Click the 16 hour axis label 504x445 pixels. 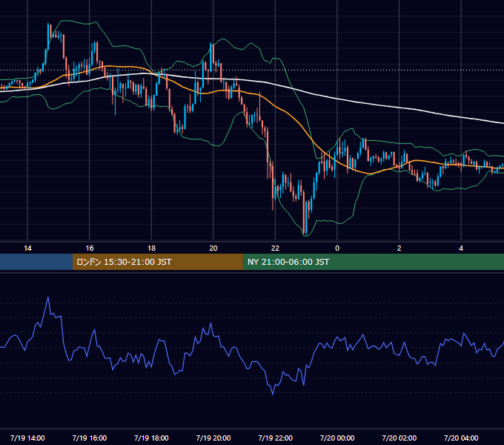pyautogui.click(x=90, y=248)
